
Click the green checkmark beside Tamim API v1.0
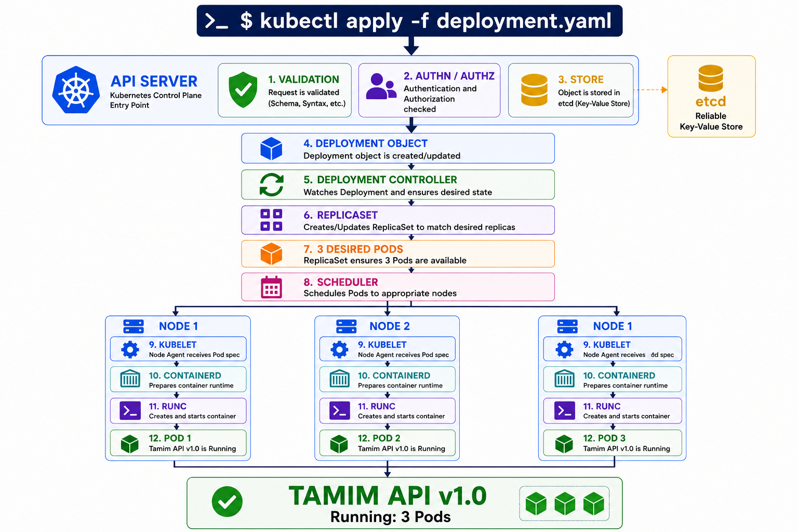click(x=227, y=501)
